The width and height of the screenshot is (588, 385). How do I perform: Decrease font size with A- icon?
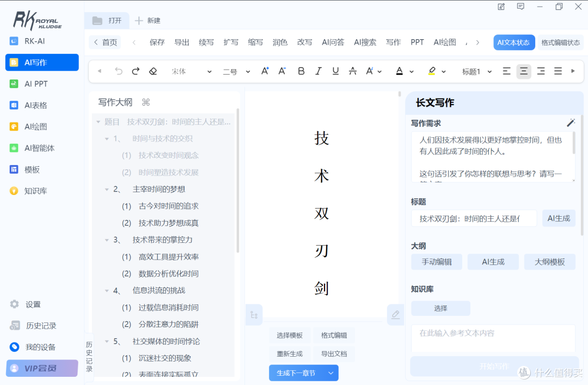click(282, 71)
